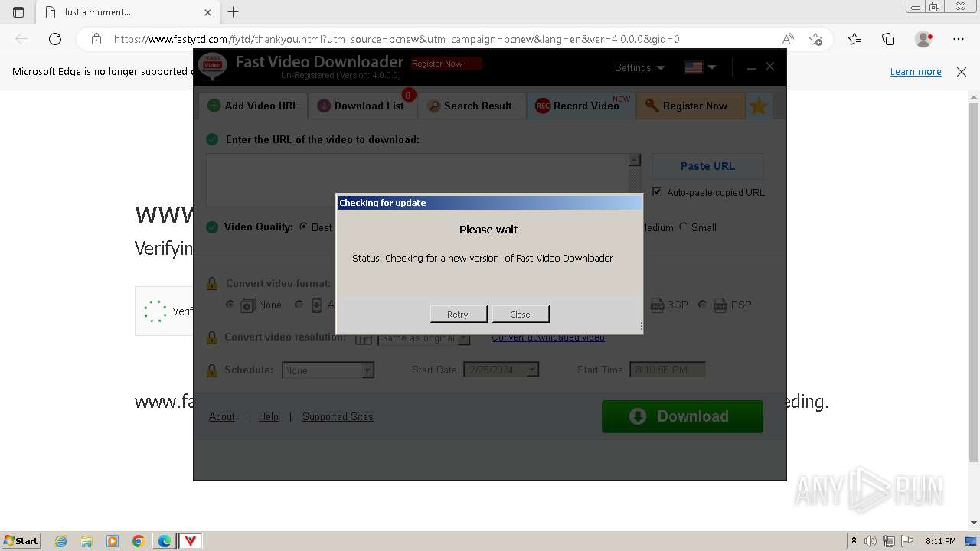
Task: Click the green check beside Enter the URL
Action: click(x=212, y=139)
